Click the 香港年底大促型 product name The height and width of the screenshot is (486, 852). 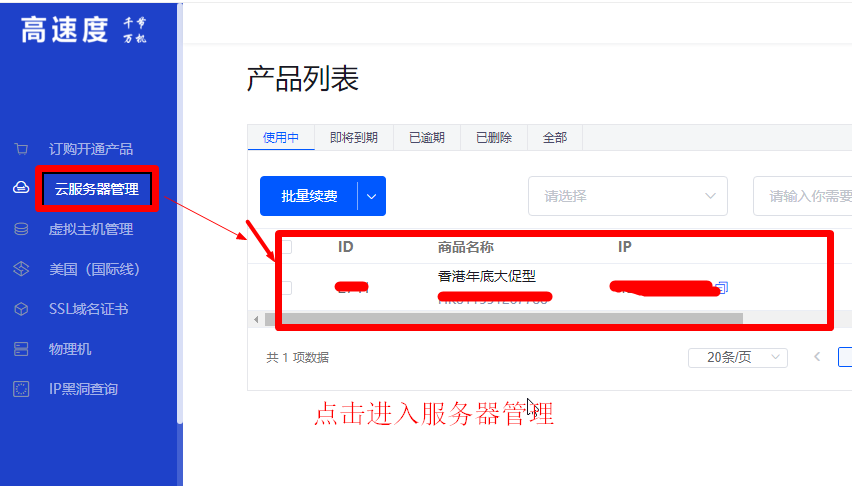[x=486, y=276]
